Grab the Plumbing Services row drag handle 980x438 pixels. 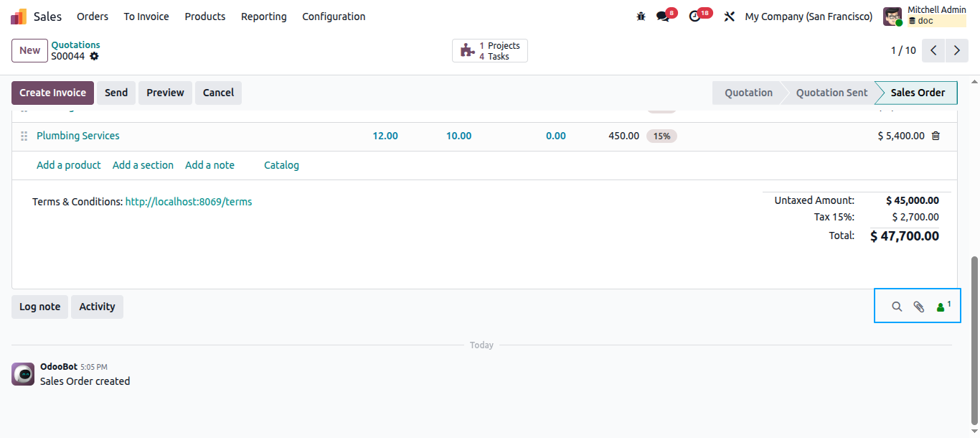click(x=24, y=136)
